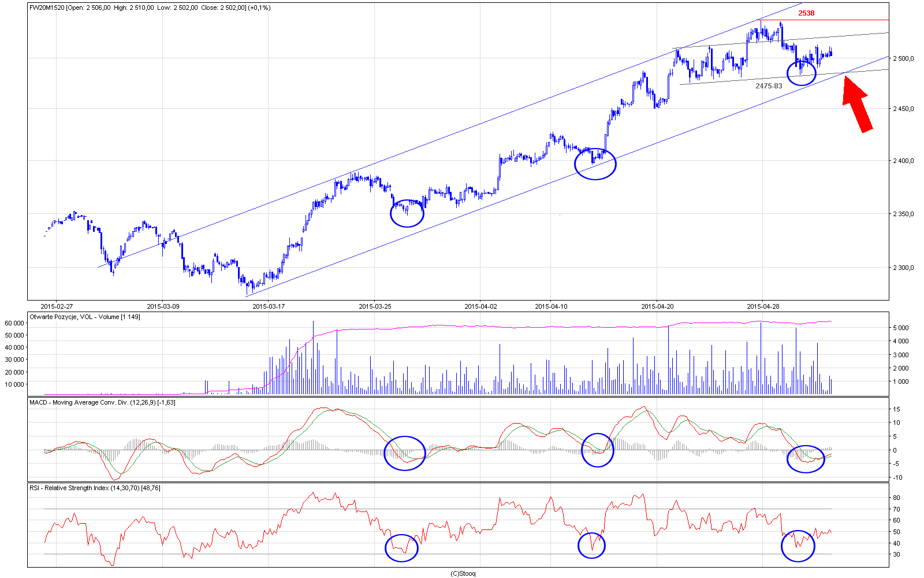This screenshot has width=924, height=578.
Task: Click the 2015-04-02 date label
Action: pos(480,306)
